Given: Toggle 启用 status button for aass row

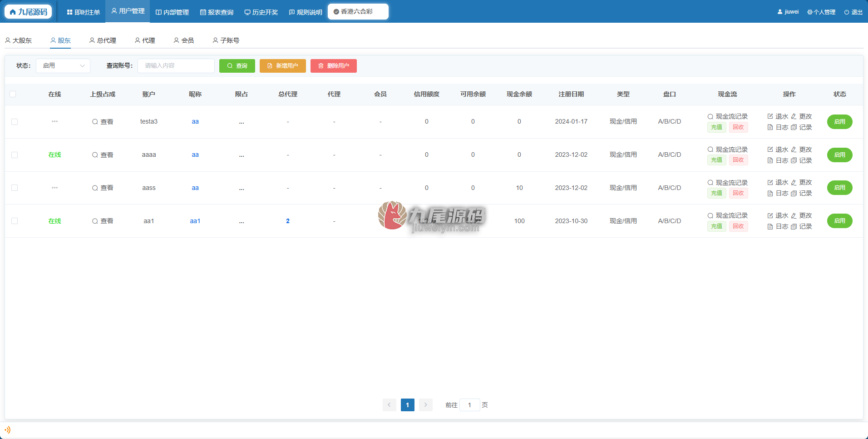Looking at the screenshot, I should [x=839, y=188].
